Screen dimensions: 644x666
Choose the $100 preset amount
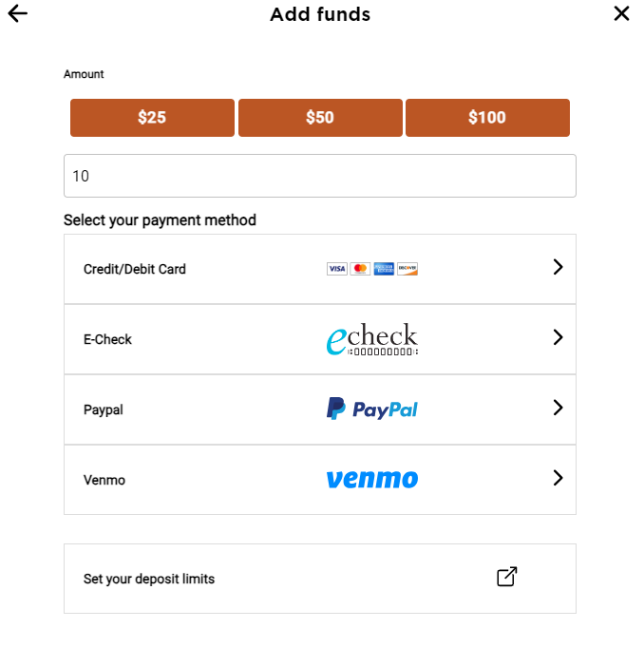[487, 118]
